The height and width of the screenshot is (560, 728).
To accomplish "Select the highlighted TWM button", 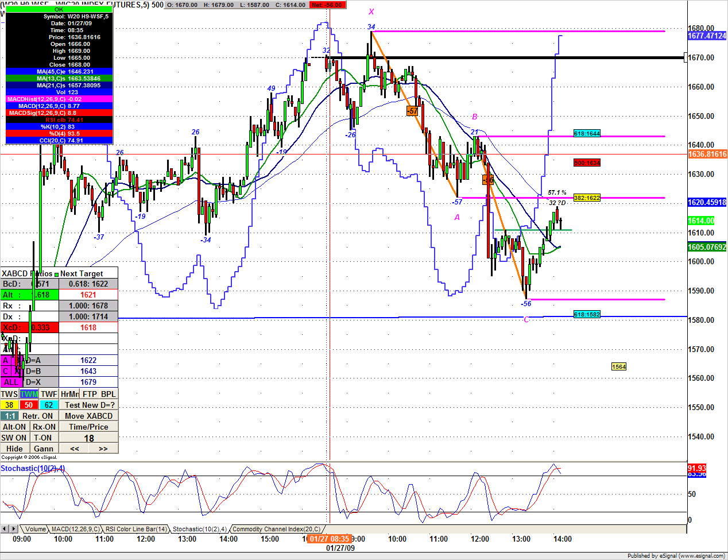I will click(29, 394).
